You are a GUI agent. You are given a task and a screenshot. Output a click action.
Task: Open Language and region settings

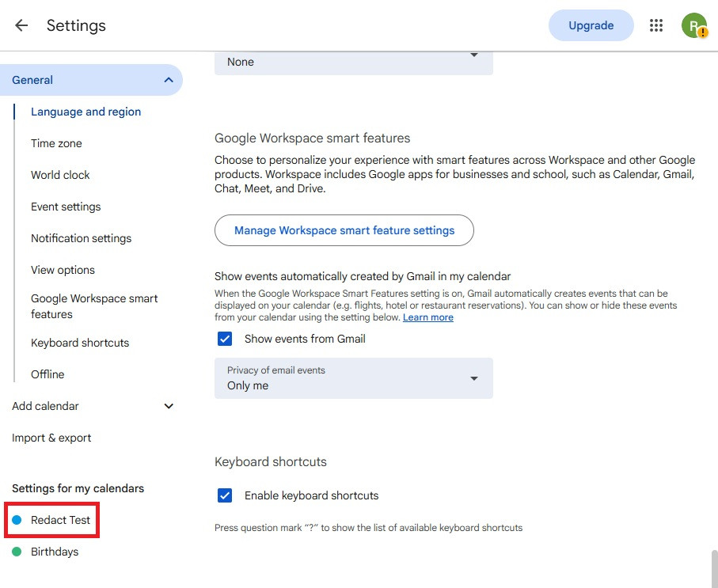tap(85, 112)
